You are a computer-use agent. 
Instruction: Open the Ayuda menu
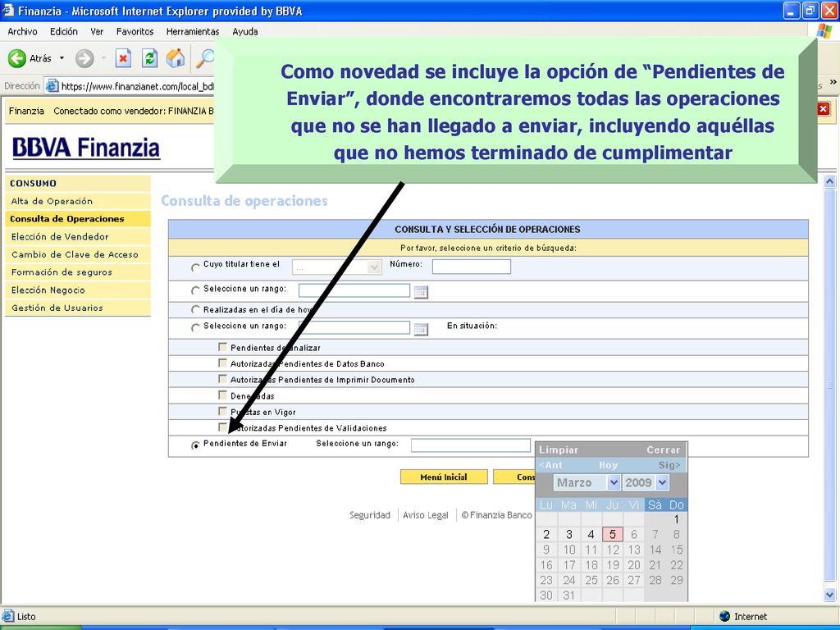pyautogui.click(x=244, y=32)
